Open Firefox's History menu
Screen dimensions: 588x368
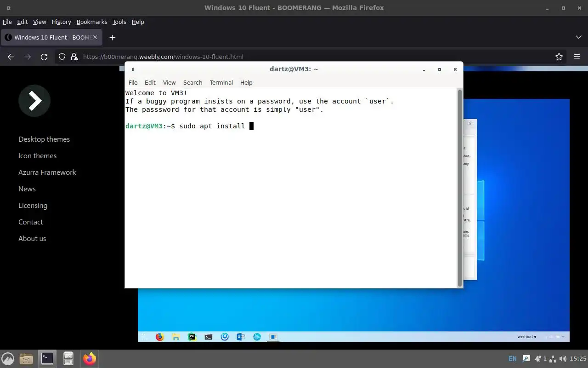pos(61,22)
